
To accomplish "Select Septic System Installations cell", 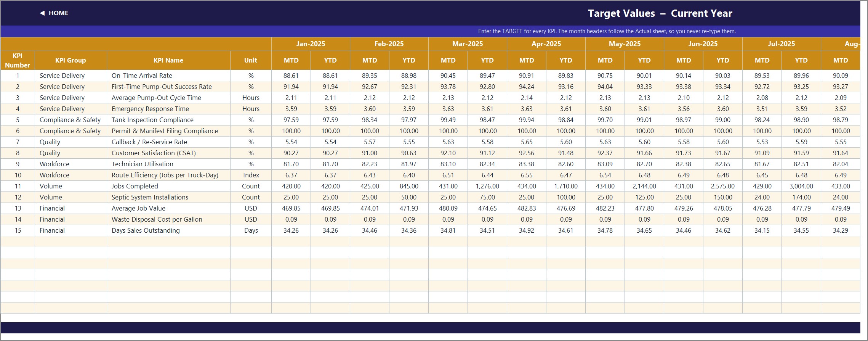I will (168, 197).
